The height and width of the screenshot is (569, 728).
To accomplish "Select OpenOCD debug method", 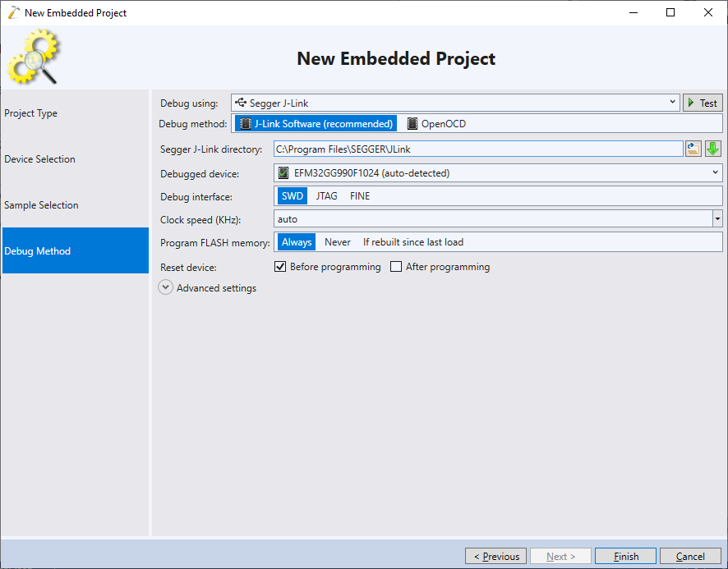I will point(436,124).
